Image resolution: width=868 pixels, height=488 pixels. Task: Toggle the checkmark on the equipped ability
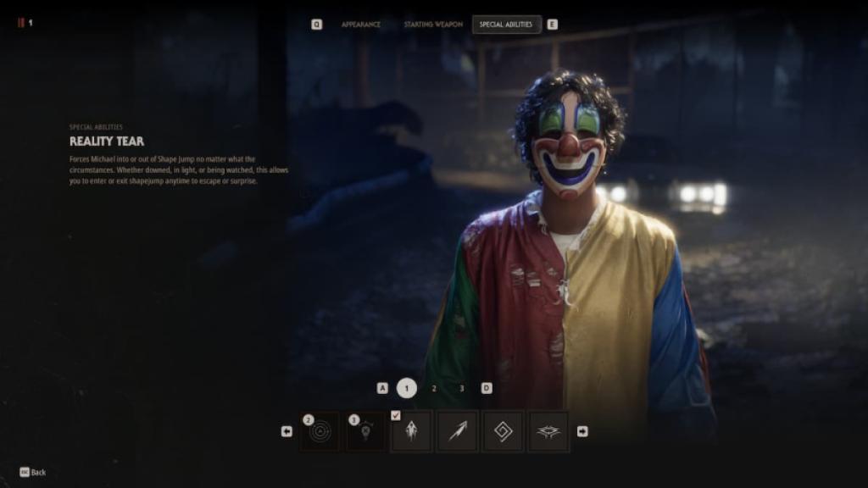[x=395, y=415]
